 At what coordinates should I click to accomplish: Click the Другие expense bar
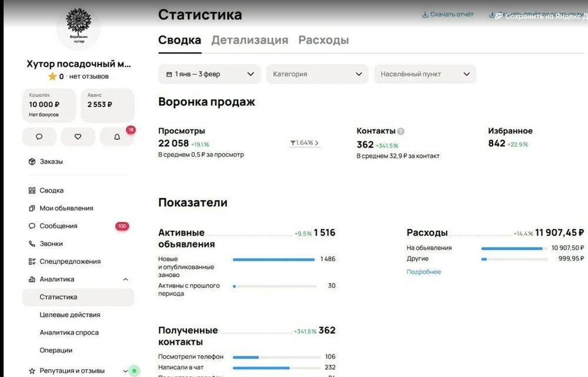(514, 259)
